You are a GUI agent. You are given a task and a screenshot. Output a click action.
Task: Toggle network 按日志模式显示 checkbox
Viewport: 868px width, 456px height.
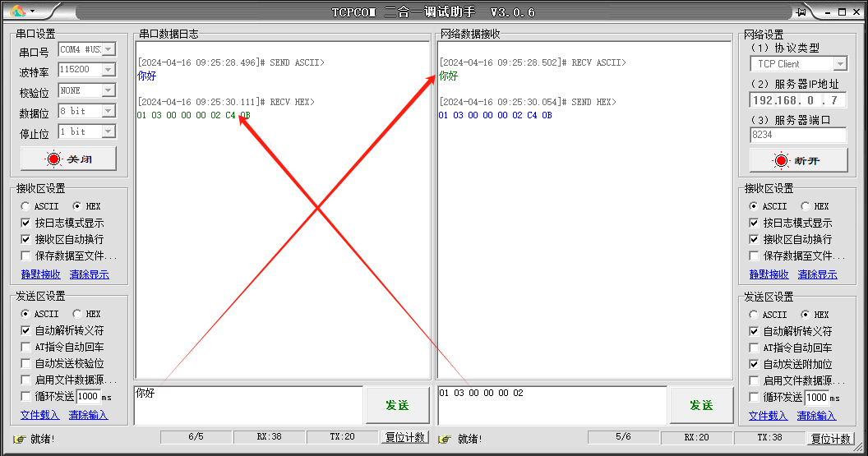pos(754,223)
